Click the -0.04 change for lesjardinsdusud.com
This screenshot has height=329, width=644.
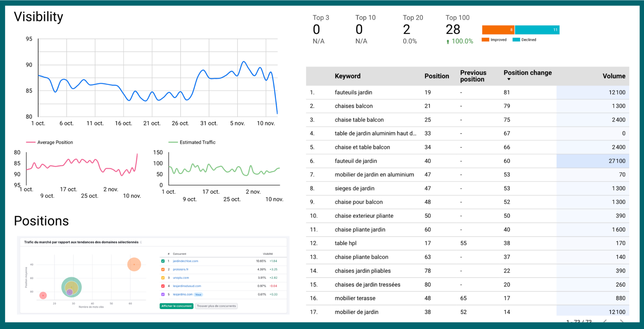(x=273, y=286)
